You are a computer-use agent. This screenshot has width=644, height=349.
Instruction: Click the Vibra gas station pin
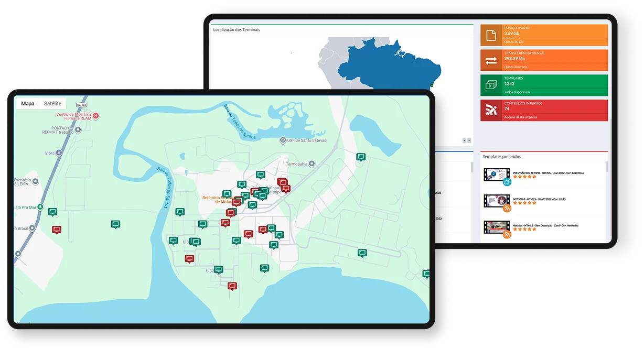[x=59, y=152]
